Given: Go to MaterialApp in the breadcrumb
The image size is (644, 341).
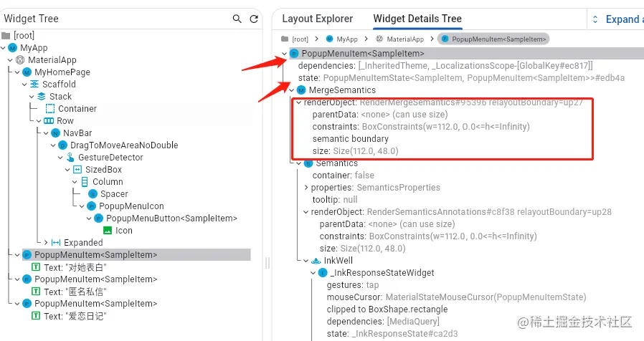Looking at the screenshot, I should (399, 39).
